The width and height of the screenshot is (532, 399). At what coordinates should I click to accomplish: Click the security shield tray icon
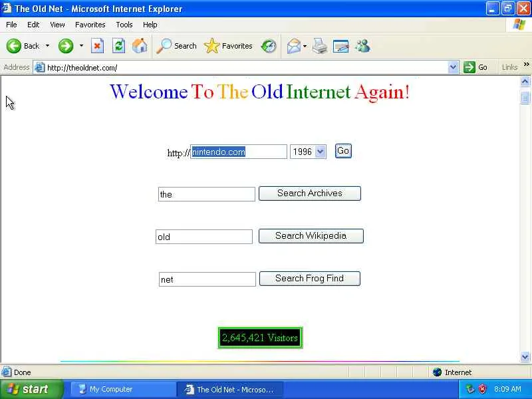(x=482, y=389)
